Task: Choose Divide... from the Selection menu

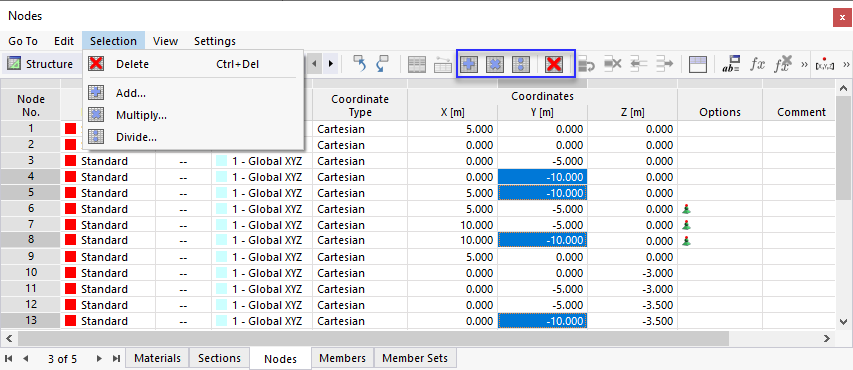Action: pyautogui.click(x=193, y=137)
